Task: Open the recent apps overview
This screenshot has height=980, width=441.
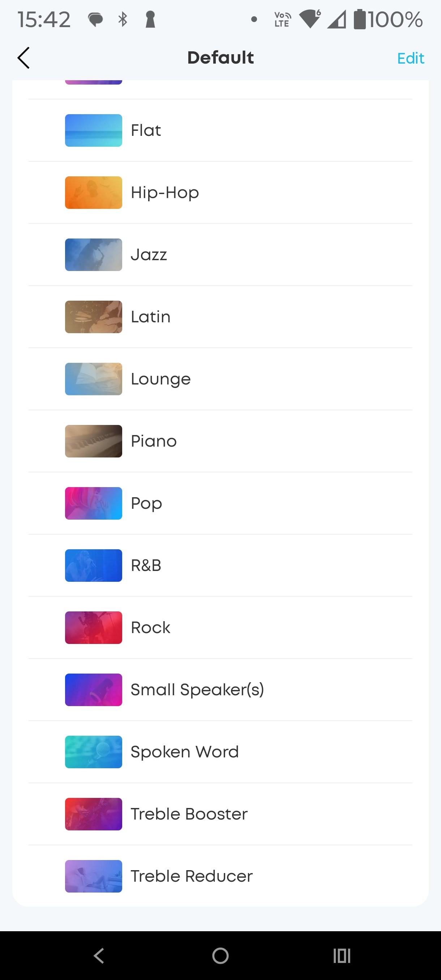Action: 341,955
